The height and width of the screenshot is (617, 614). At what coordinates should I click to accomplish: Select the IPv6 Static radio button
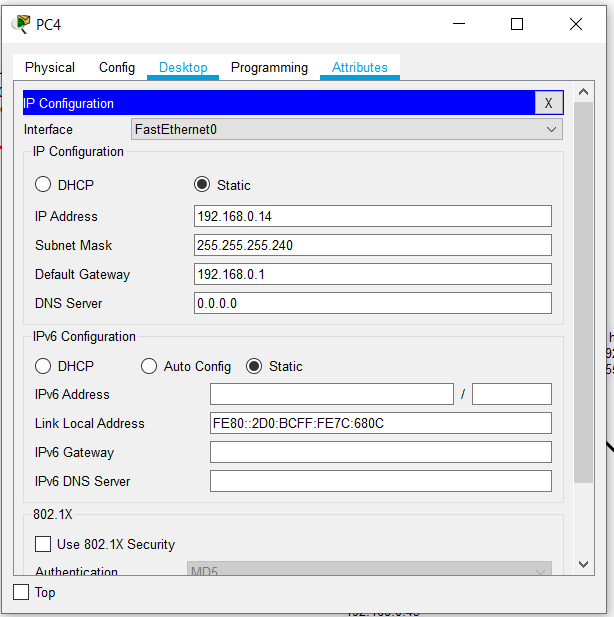coord(254,366)
